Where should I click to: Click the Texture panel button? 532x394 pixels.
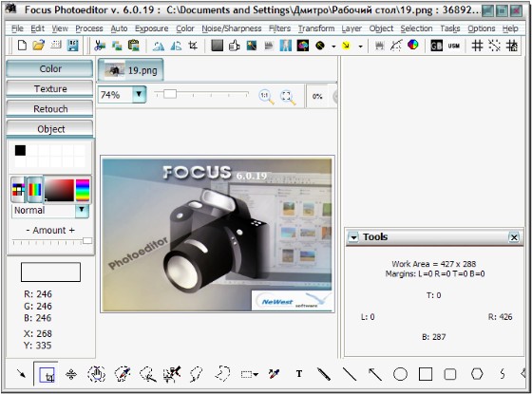49,89
